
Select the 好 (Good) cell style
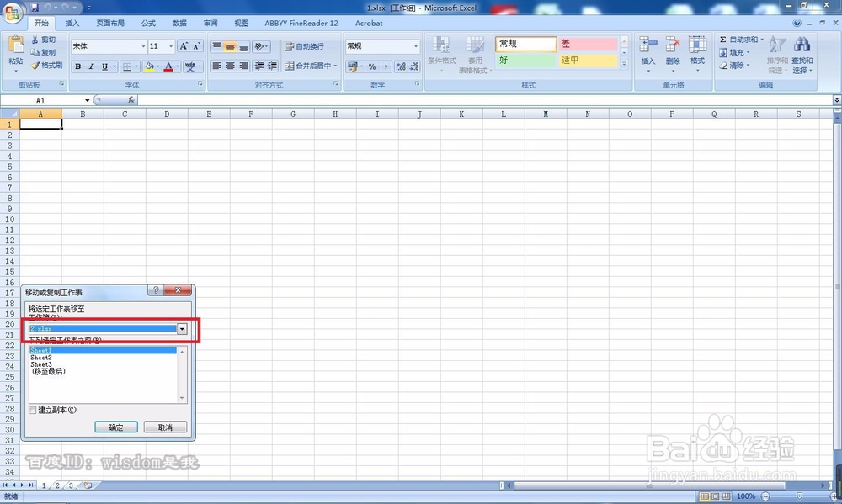pyautogui.click(x=525, y=60)
